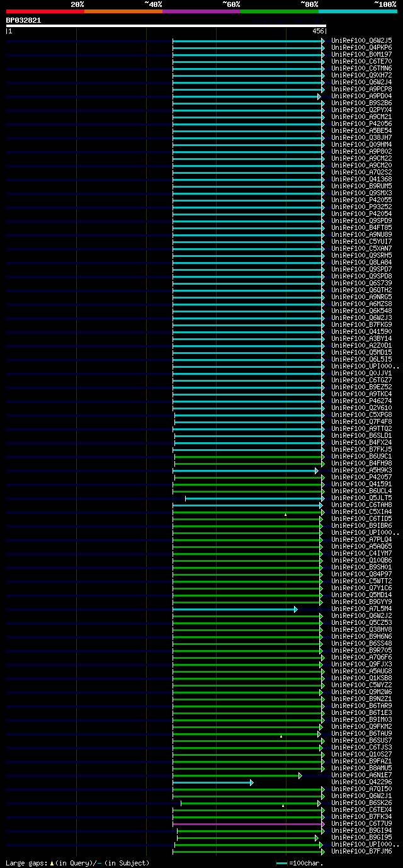Select label UniRef100_B4FT85
This screenshot has width=403, height=868.
361,227
